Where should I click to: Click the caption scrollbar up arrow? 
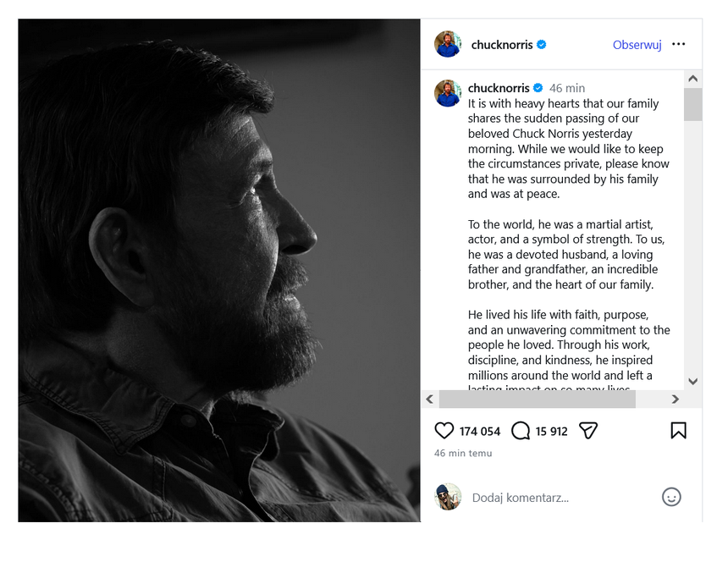click(x=692, y=79)
